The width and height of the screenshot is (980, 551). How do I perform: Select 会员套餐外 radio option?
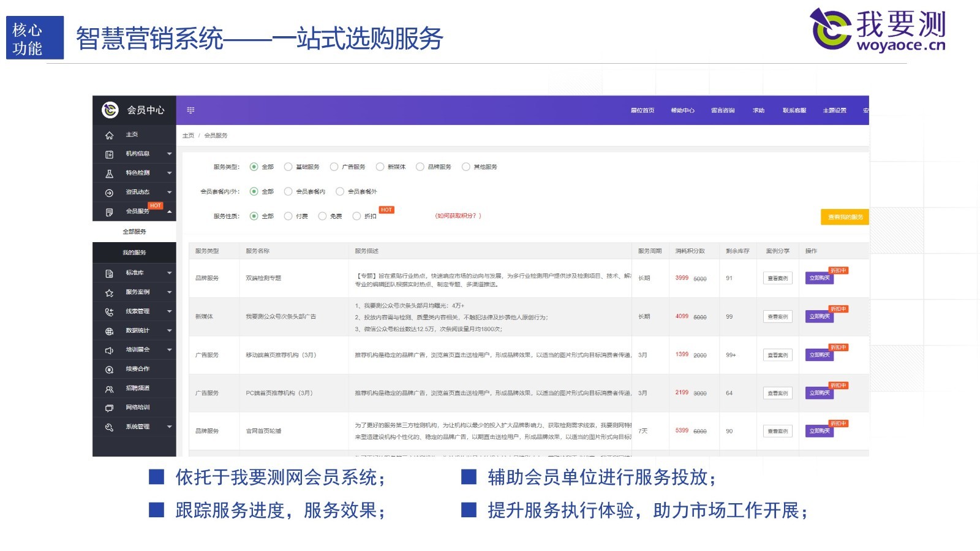tap(339, 192)
